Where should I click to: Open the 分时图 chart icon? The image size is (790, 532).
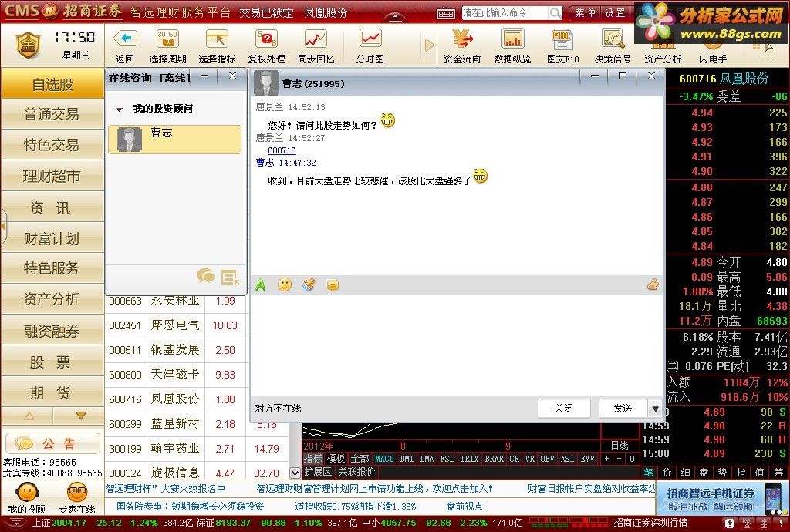(370, 39)
